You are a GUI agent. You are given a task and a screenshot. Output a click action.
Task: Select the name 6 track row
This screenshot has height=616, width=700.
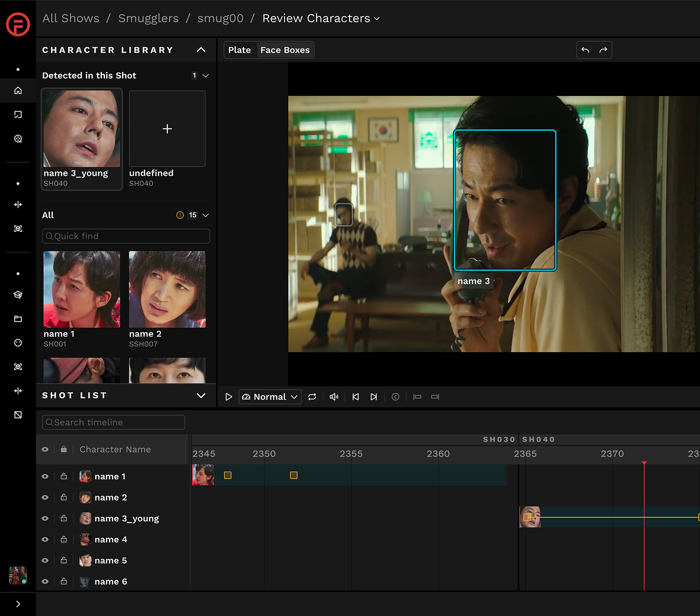click(113, 582)
